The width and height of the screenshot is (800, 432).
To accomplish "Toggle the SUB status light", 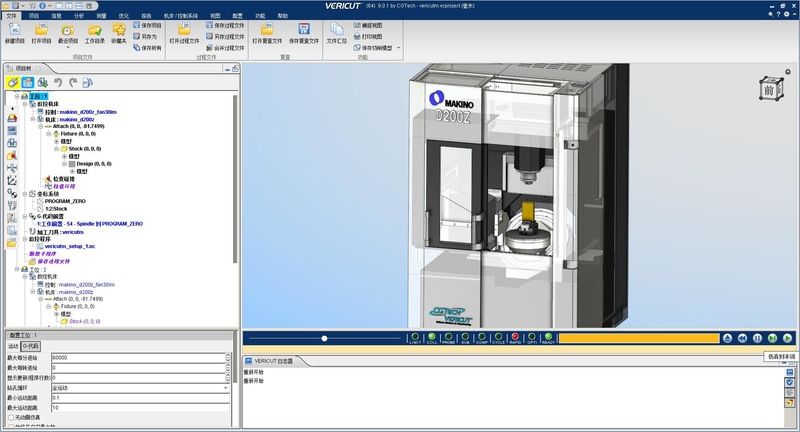I will (465, 337).
